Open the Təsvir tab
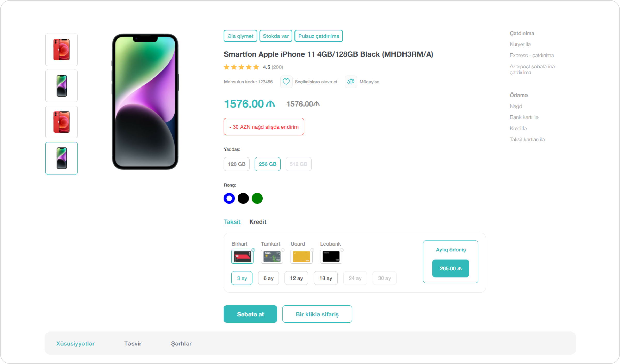 [x=133, y=344]
